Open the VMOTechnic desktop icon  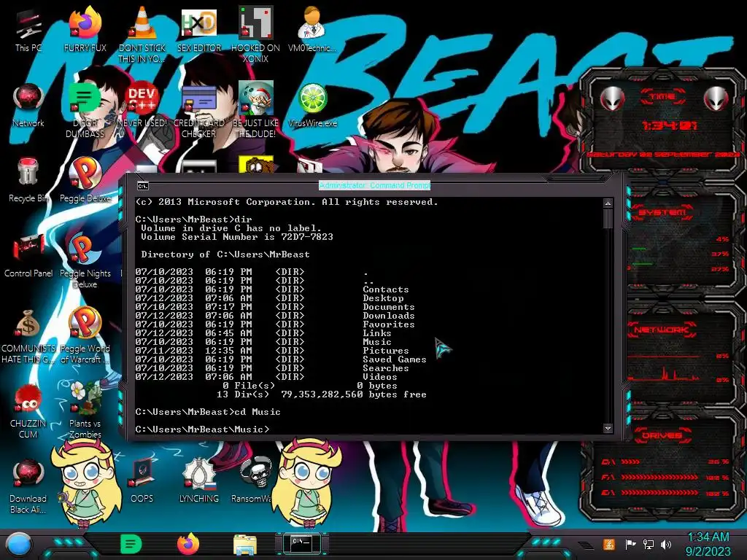click(x=312, y=29)
